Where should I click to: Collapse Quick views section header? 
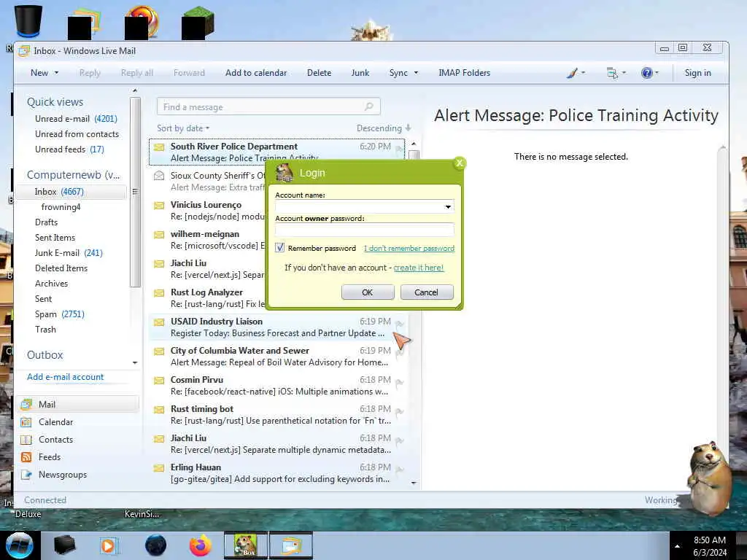(55, 102)
